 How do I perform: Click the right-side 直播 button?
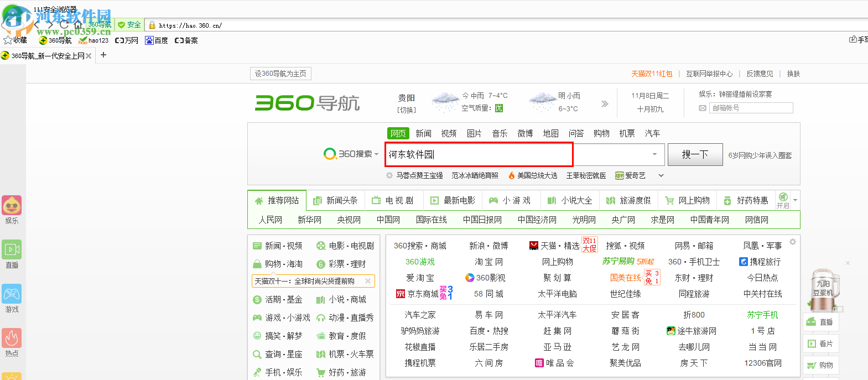tap(821, 322)
